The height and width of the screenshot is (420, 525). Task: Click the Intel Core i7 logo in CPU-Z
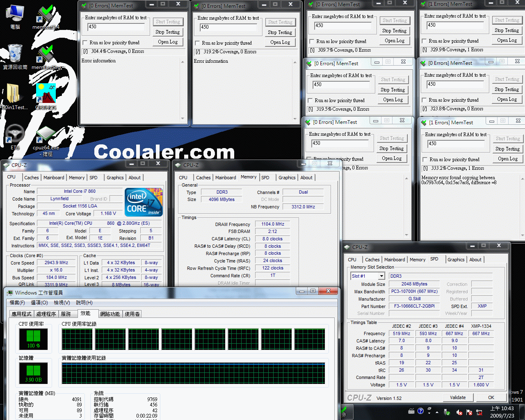[x=144, y=202]
